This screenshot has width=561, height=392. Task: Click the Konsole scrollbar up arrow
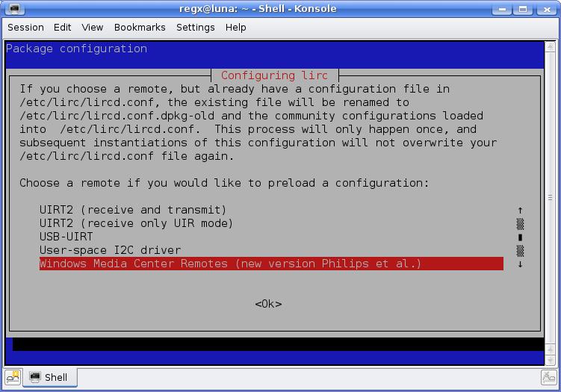click(550, 46)
